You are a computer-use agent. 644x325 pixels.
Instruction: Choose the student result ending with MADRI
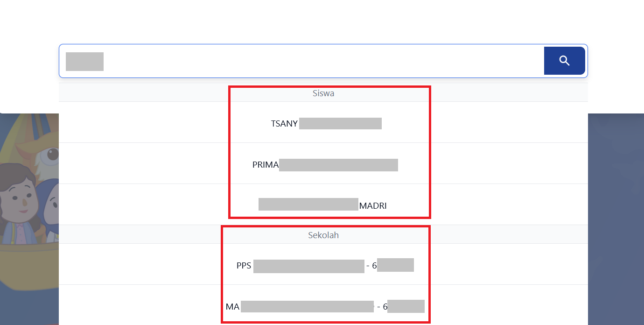[x=323, y=205]
